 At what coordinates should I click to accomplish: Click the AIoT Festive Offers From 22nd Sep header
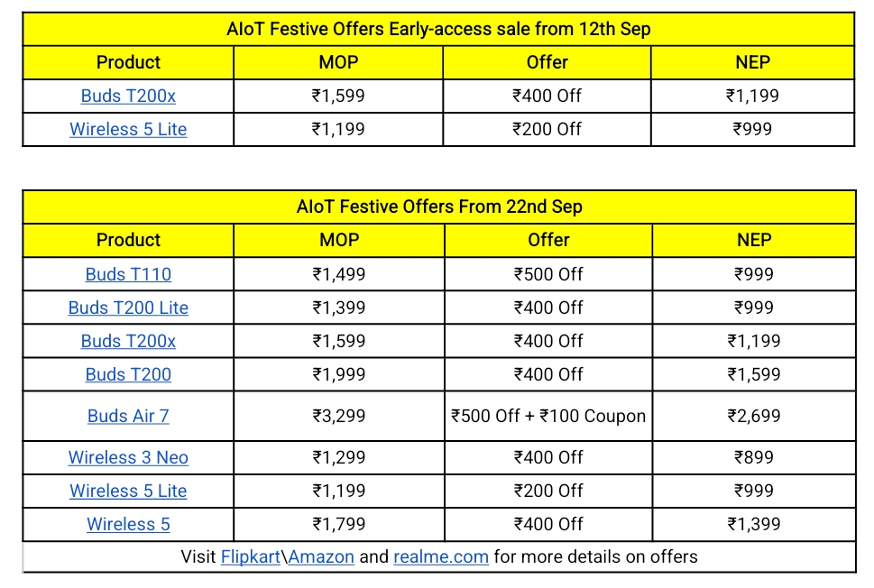439,207
